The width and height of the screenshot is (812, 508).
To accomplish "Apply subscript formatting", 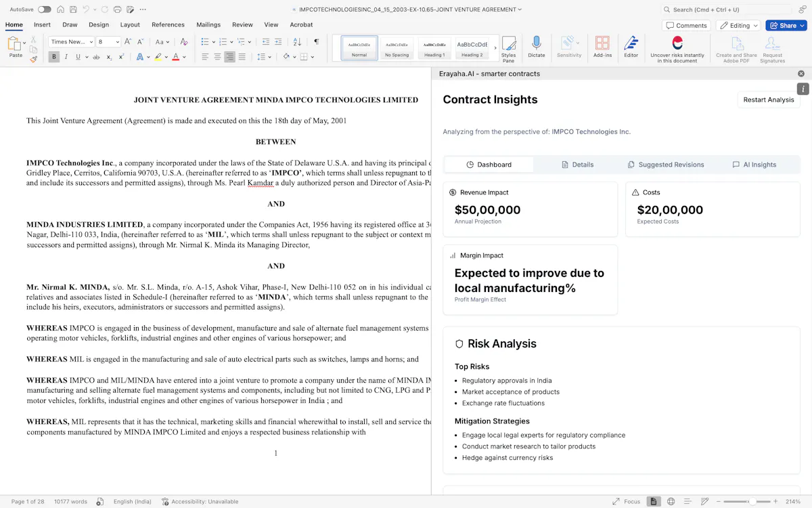I will [x=110, y=57].
